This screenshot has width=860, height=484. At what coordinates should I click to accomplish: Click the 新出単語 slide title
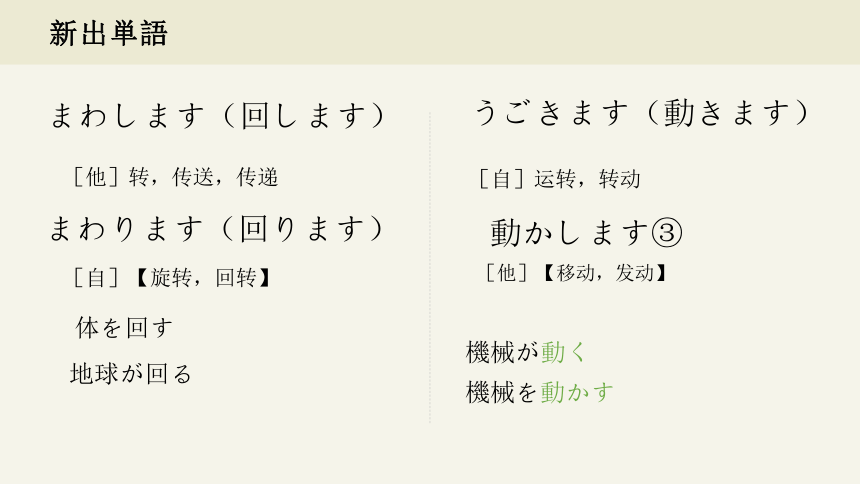point(108,33)
